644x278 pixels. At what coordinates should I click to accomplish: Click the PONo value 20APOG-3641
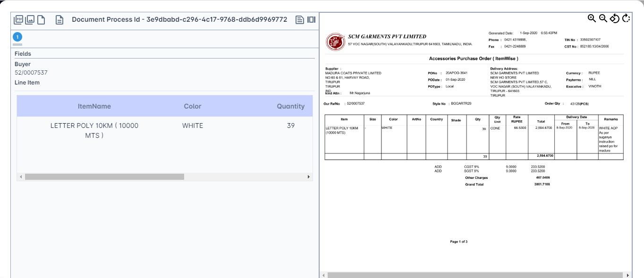[x=457, y=73]
